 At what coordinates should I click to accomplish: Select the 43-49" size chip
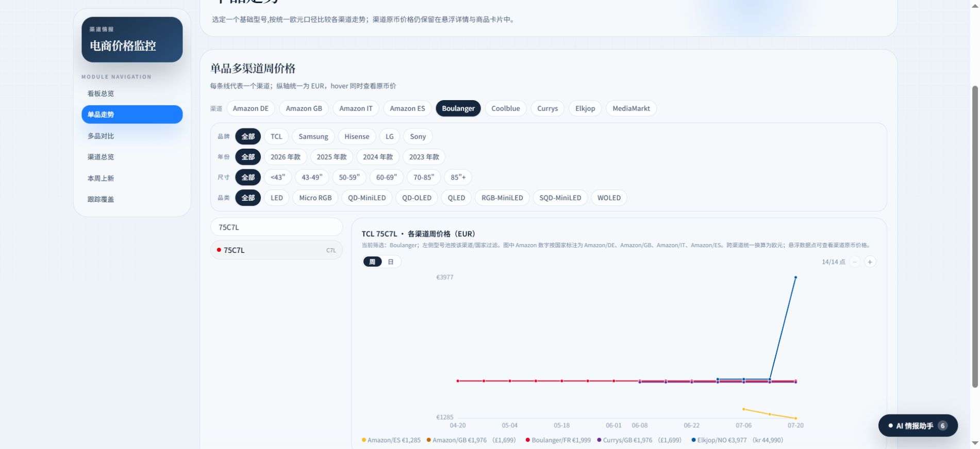[x=312, y=178]
